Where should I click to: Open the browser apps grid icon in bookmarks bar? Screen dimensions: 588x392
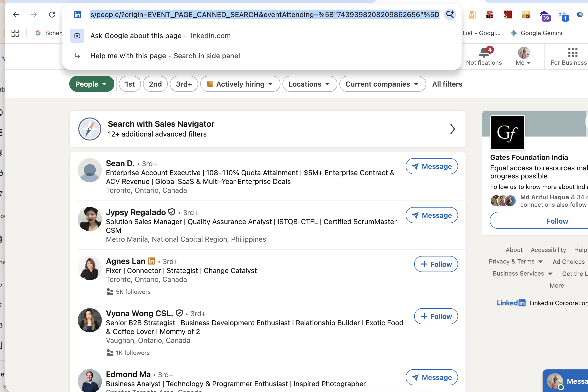15,33
